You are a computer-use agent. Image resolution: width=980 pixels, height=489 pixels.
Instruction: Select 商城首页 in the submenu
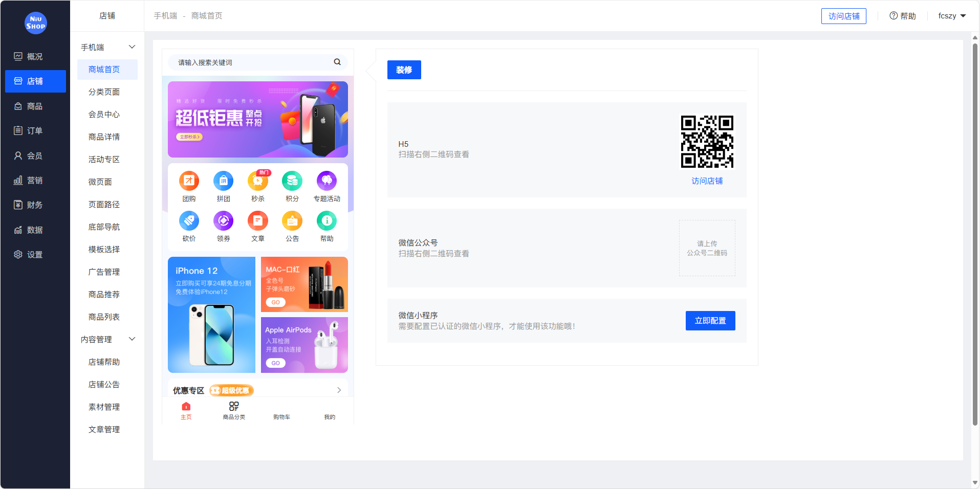107,70
